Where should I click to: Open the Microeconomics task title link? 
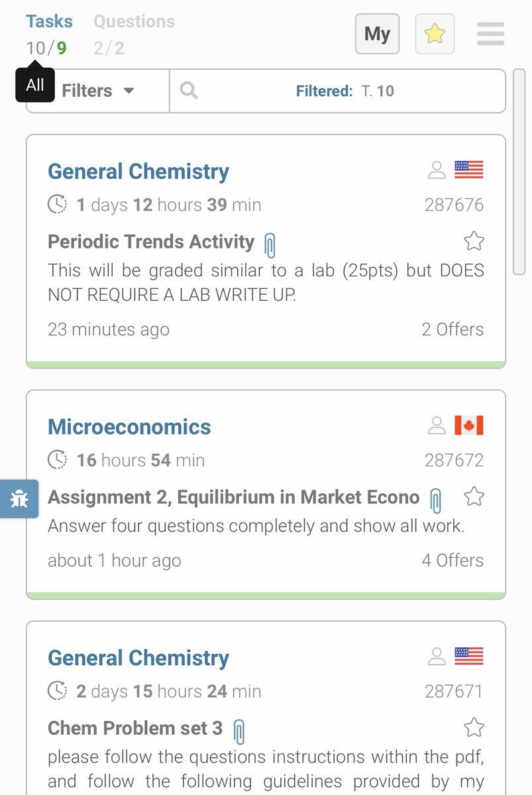coord(129,427)
